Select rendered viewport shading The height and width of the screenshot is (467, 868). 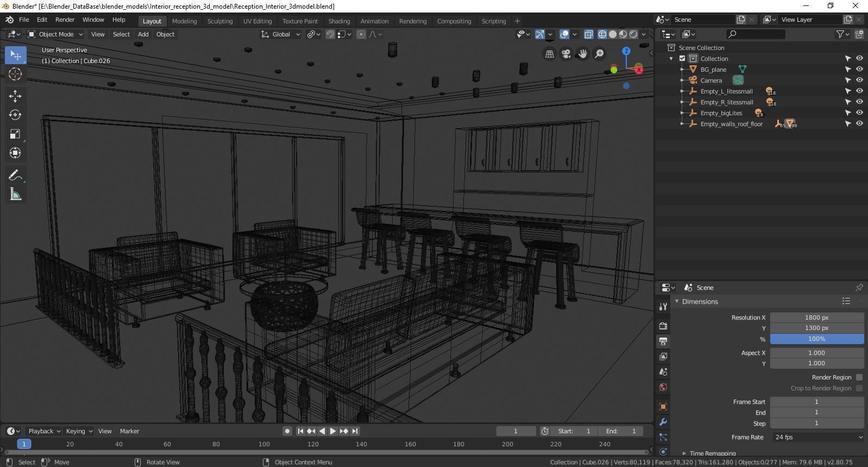(633, 34)
